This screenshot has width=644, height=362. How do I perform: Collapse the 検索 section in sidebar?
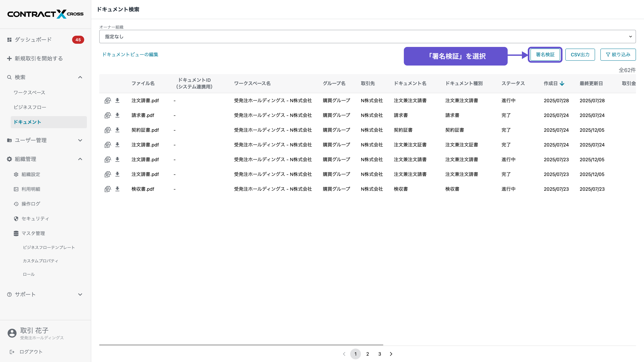[80, 77]
